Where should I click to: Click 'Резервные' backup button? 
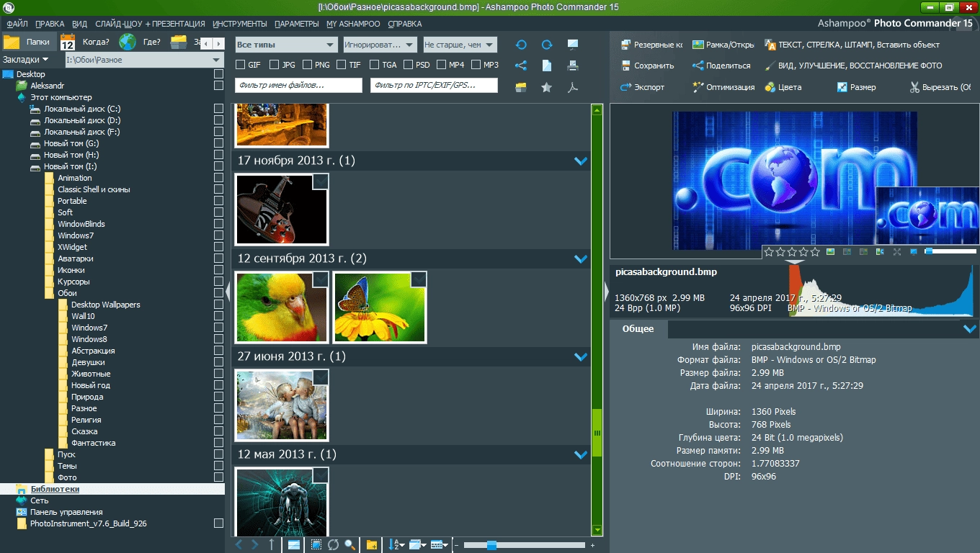[x=651, y=45]
